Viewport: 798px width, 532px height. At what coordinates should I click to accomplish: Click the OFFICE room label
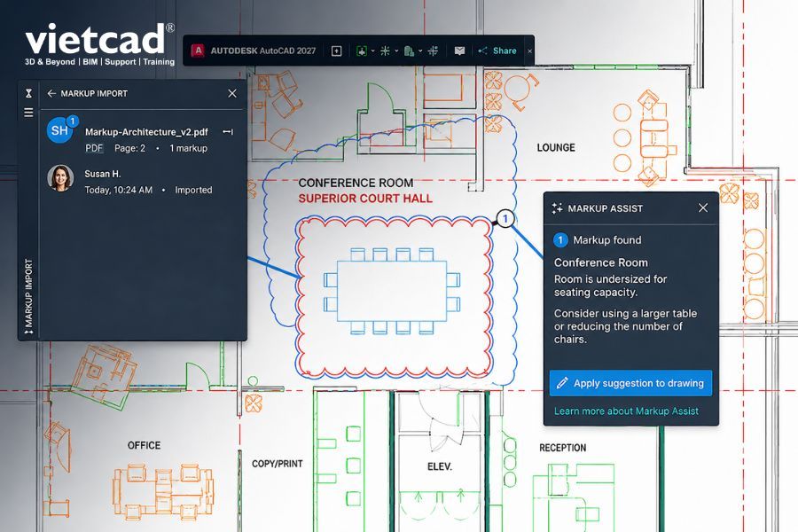click(x=144, y=445)
